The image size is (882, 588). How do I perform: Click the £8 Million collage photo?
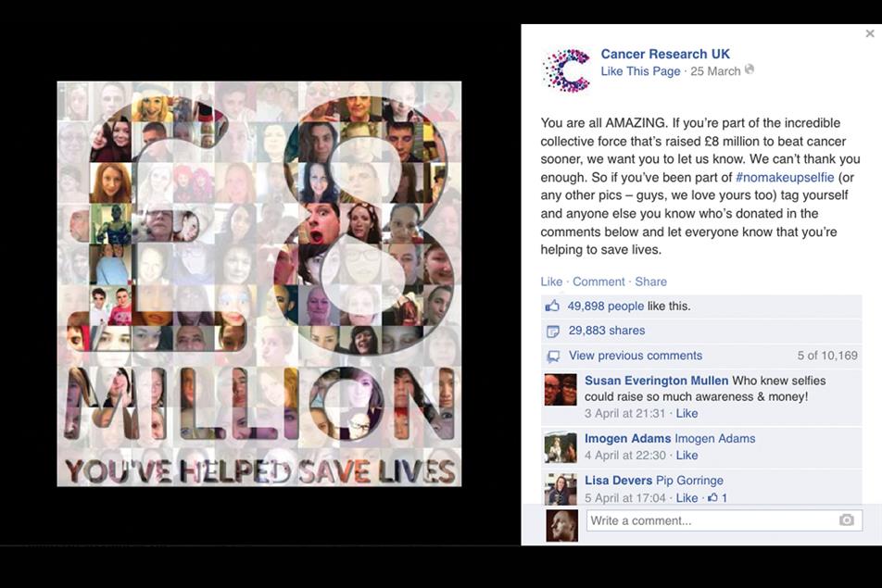tap(259, 284)
